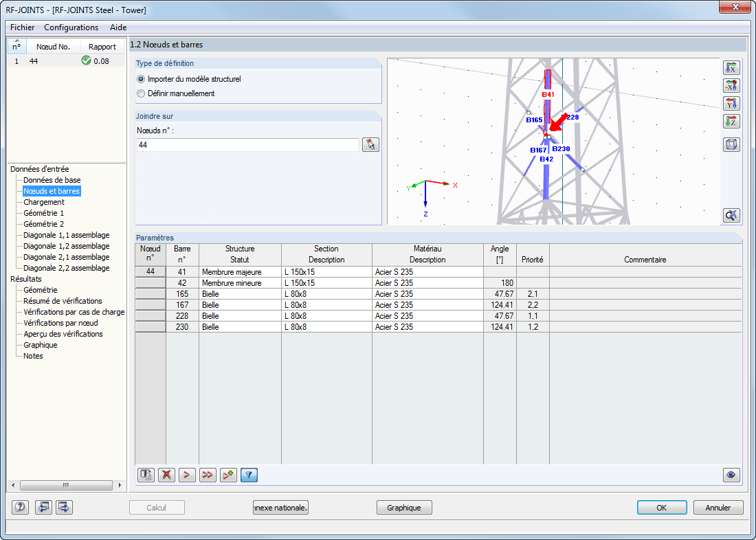
Task: Click the node picker icon beside Nœuds field
Action: click(371, 145)
